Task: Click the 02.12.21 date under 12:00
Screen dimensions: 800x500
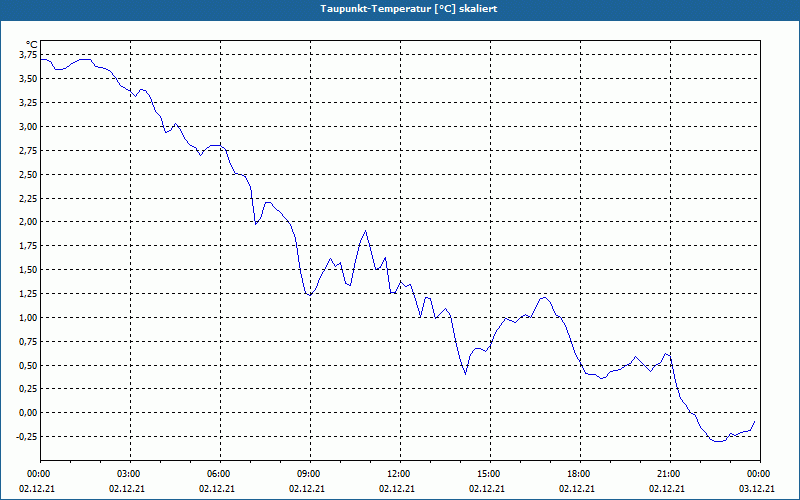Action: click(x=397, y=488)
